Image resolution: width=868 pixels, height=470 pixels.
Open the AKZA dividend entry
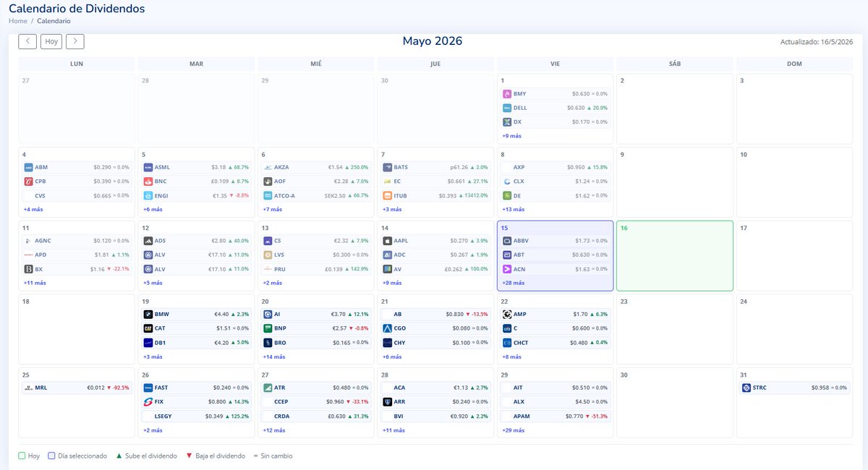[x=316, y=167]
